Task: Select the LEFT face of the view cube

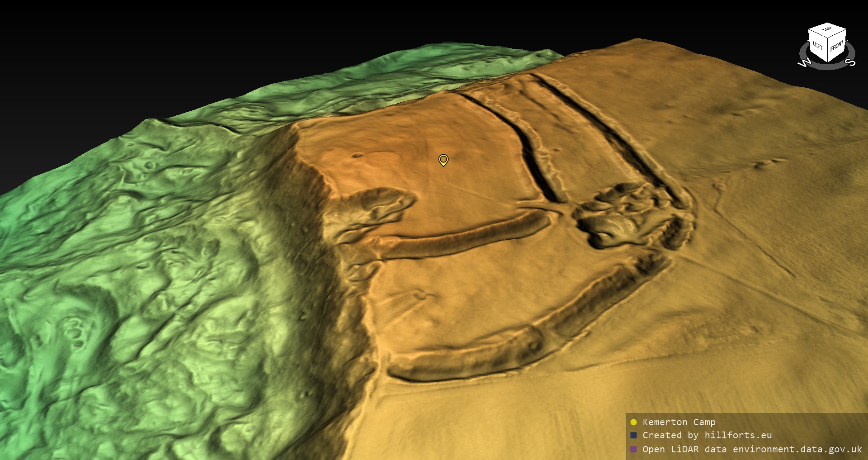Action: (x=818, y=45)
